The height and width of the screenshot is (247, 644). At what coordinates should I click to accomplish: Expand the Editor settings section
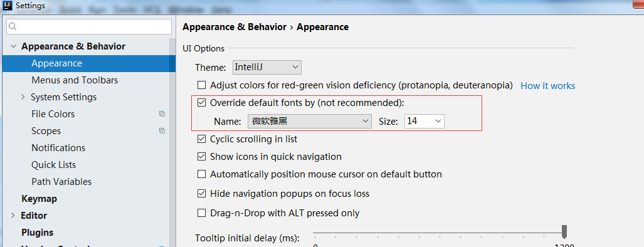click(13, 216)
